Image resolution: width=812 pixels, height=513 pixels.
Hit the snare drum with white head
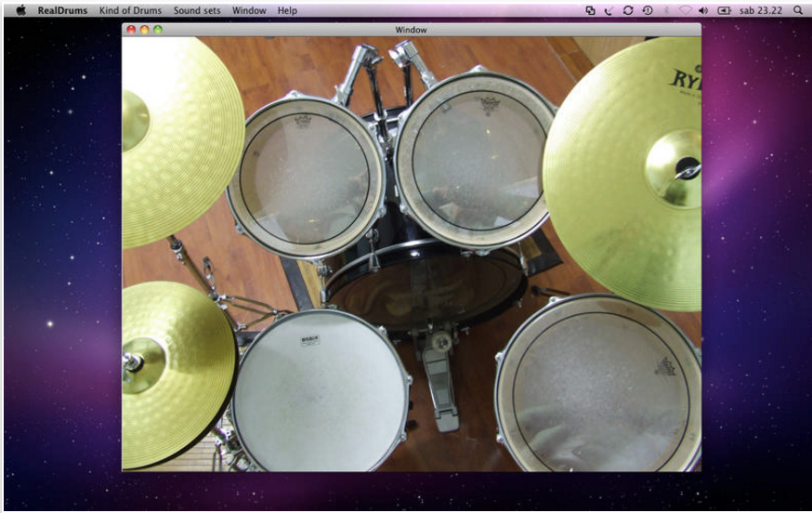(321, 391)
